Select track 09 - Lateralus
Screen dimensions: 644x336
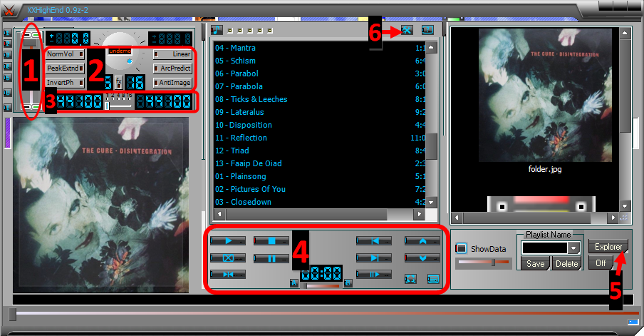(x=319, y=112)
